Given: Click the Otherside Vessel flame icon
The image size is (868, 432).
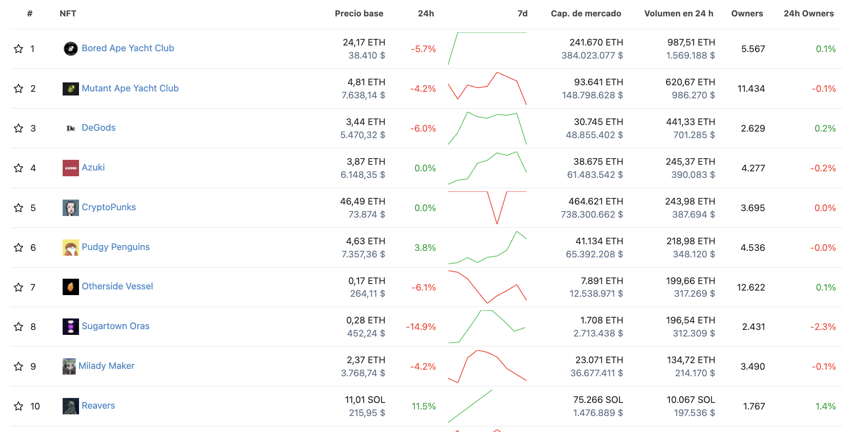Looking at the screenshot, I should tap(70, 287).
